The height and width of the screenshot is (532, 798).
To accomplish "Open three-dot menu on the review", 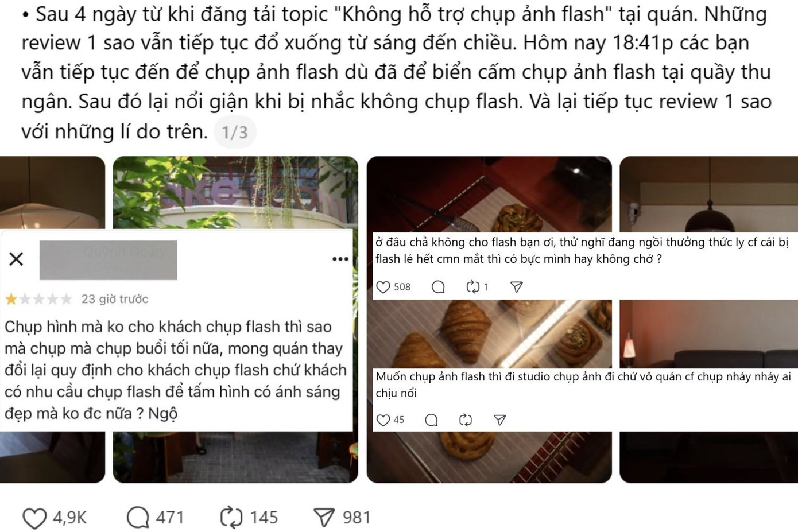I will [x=340, y=259].
